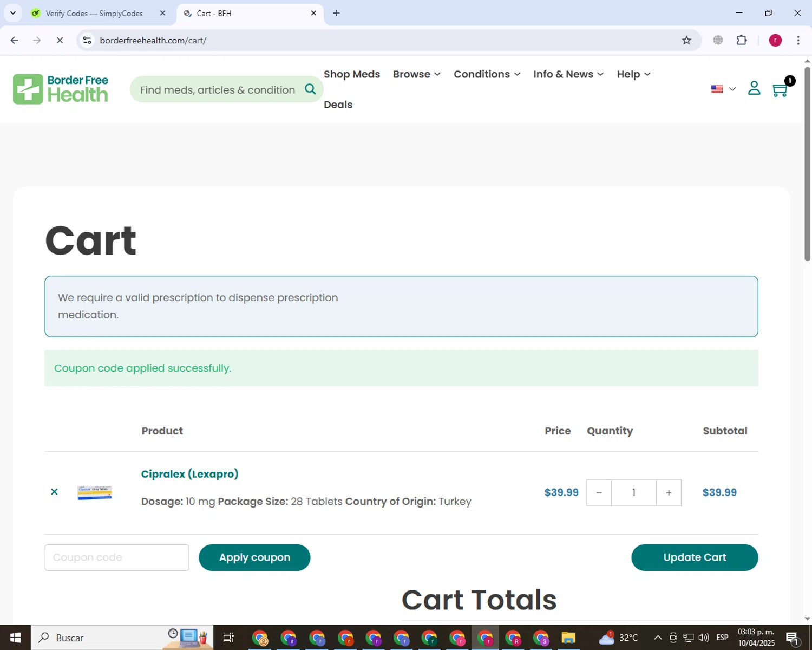Viewport: 812px width, 650px height.
Task: Open the Shop Meds menu item
Action: (x=352, y=74)
